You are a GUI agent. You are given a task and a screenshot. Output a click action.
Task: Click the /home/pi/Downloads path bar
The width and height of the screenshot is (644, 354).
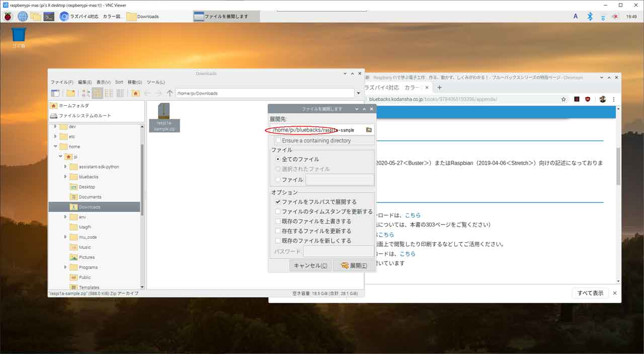coord(265,93)
